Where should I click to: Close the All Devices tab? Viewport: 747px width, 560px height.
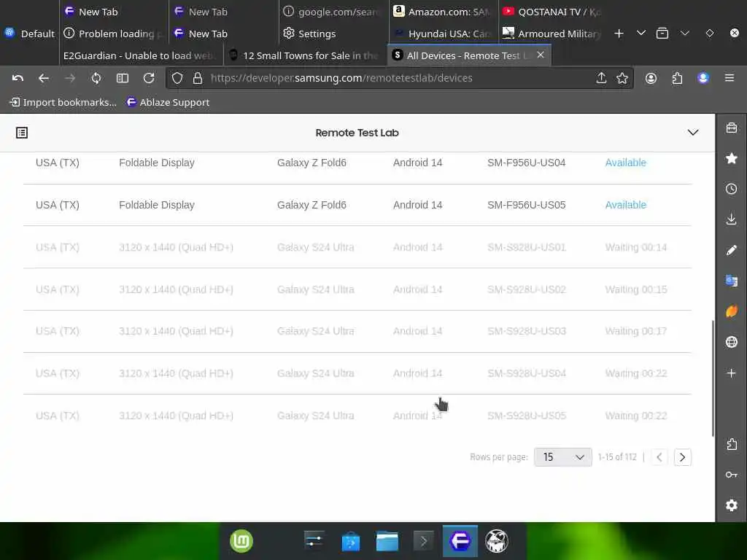(541, 55)
